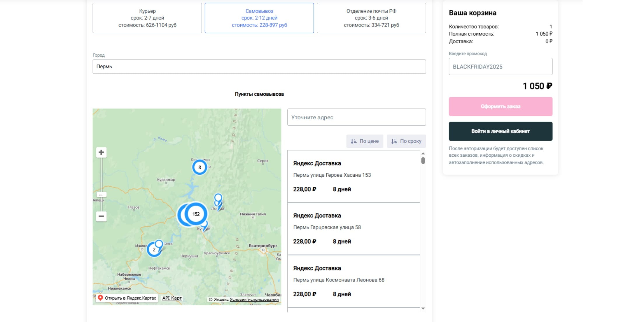The width and height of the screenshot is (644, 322).
Task: Click the pickup pin near Лысьва
Action: (218, 198)
